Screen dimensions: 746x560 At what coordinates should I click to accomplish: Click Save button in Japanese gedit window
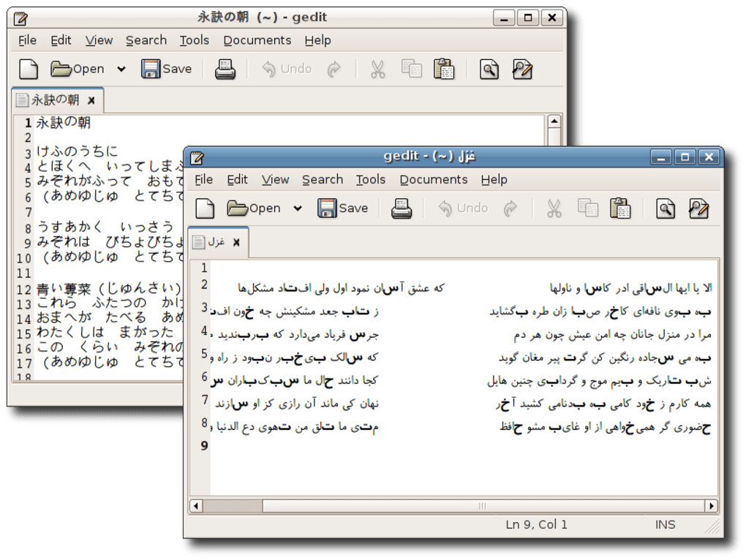click(167, 69)
